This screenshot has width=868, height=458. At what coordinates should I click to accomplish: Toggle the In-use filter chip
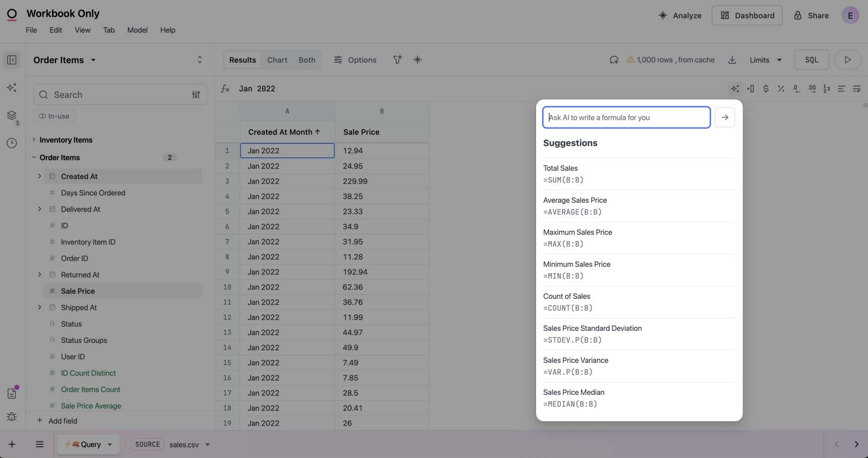tap(53, 116)
